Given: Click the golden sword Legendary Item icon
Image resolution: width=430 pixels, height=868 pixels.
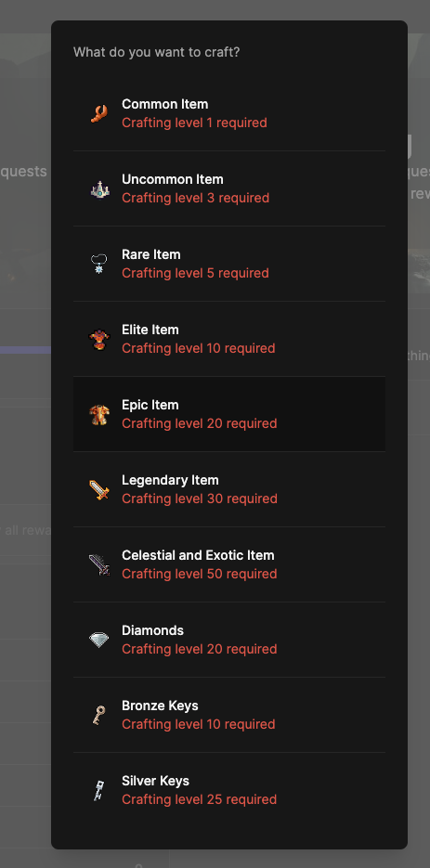Looking at the screenshot, I should [99, 490].
